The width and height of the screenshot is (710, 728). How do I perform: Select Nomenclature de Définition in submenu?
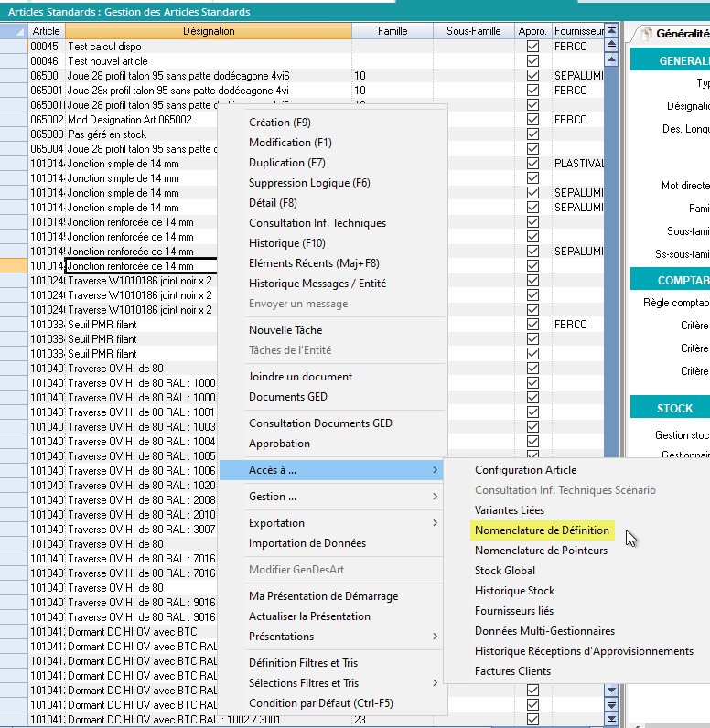540,530
